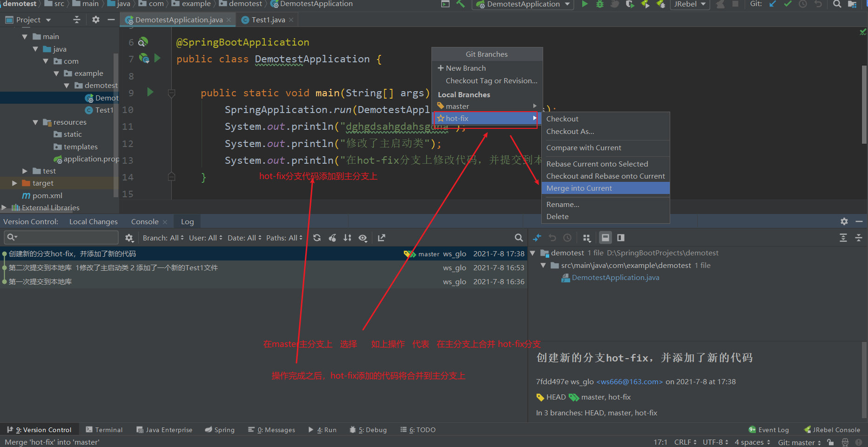Image resolution: width=868 pixels, height=447 pixels.
Task: Open the DemotestApplication run configuration dropdown
Action: pyautogui.click(x=523, y=4)
